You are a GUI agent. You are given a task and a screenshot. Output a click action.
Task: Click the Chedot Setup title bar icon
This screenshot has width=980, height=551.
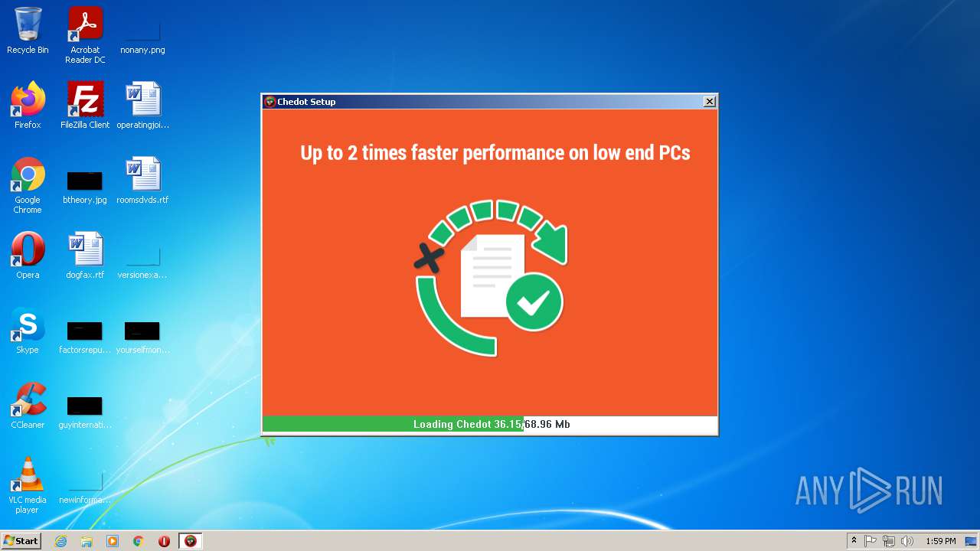point(269,102)
